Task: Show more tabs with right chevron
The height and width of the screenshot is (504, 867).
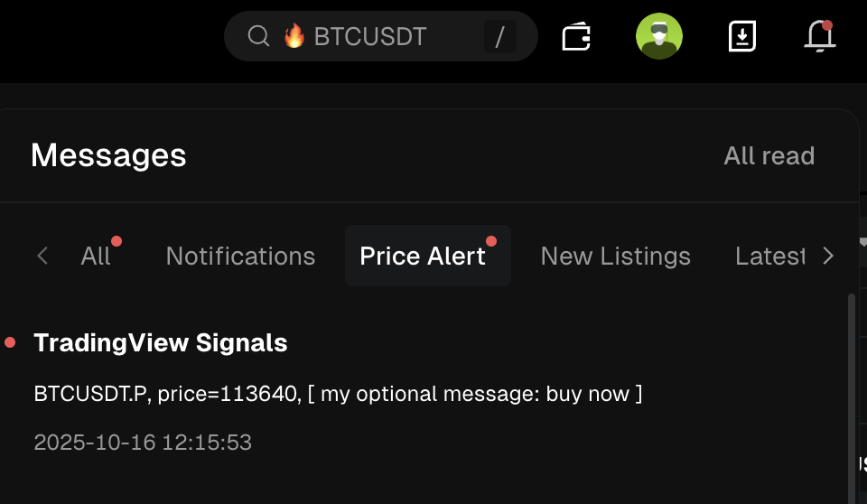Action: pyautogui.click(x=828, y=256)
